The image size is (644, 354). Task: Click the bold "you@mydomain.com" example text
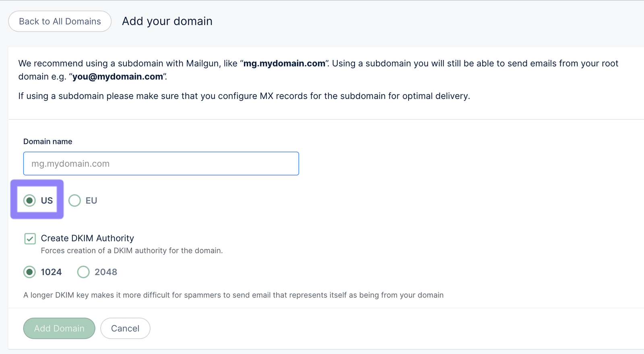[118, 76]
